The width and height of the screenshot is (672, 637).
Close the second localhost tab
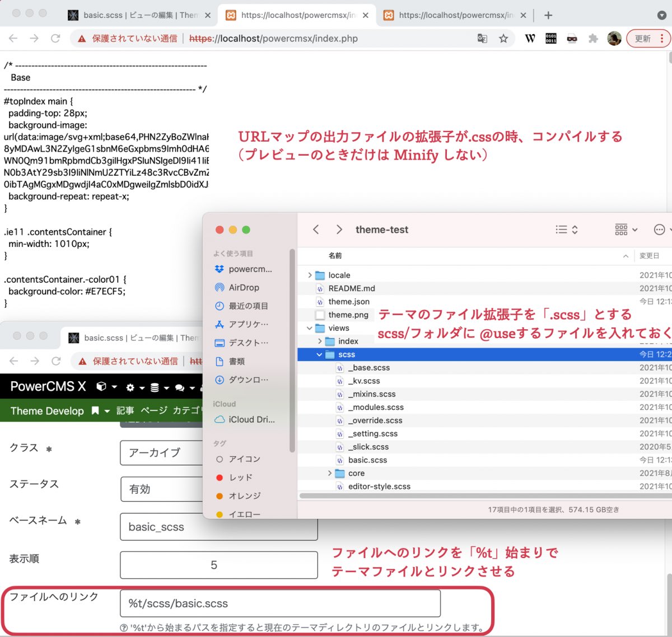click(x=366, y=15)
